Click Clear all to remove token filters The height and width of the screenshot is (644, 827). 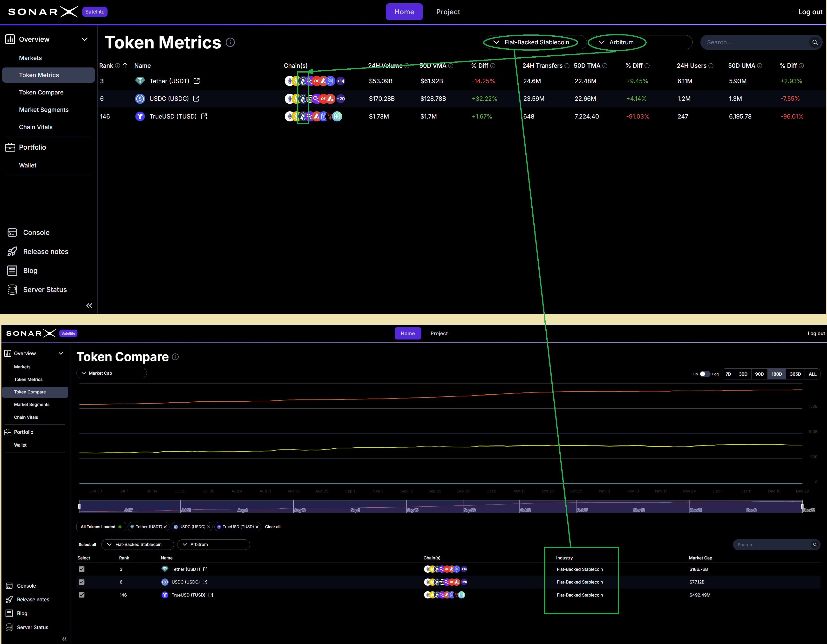pos(273,527)
